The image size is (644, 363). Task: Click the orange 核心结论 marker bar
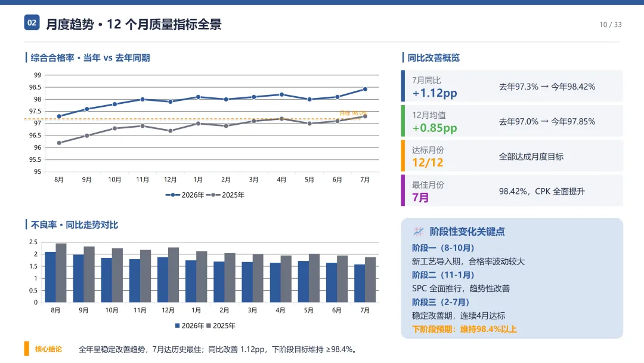[x=26, y=349]
